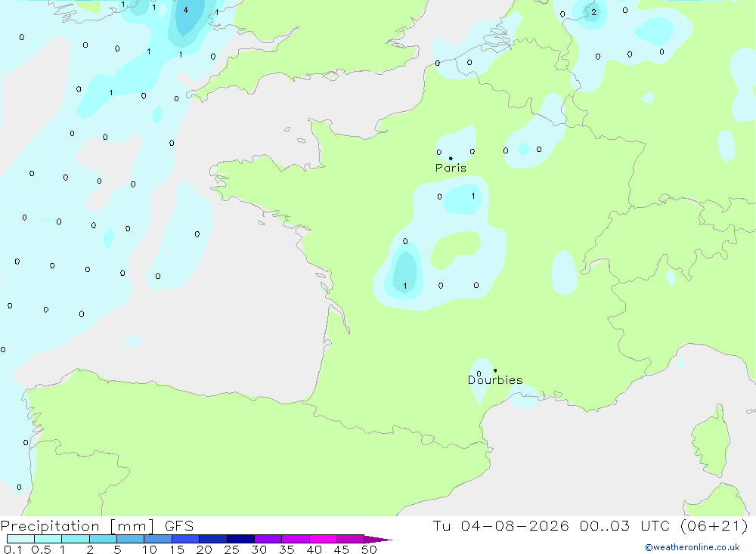Image resolution: width=756 pixels, height=554 pixels.
Task: Click the GFS model label
Action: [179, 526]
